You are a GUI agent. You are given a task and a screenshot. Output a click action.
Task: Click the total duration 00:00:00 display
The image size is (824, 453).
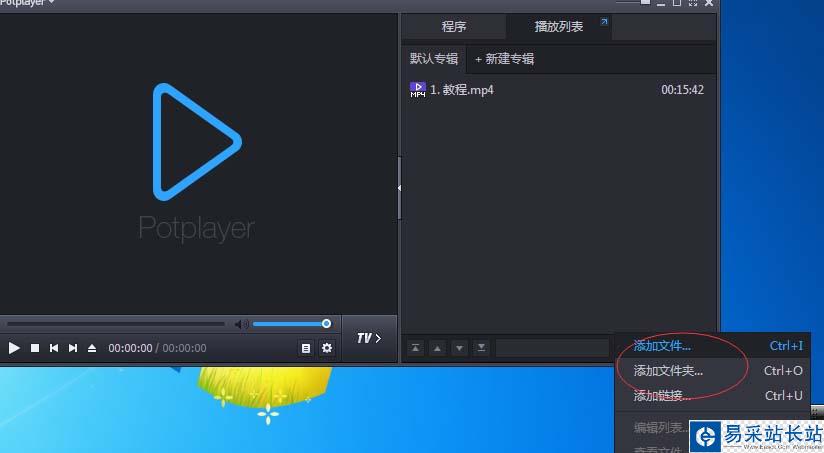184,348
